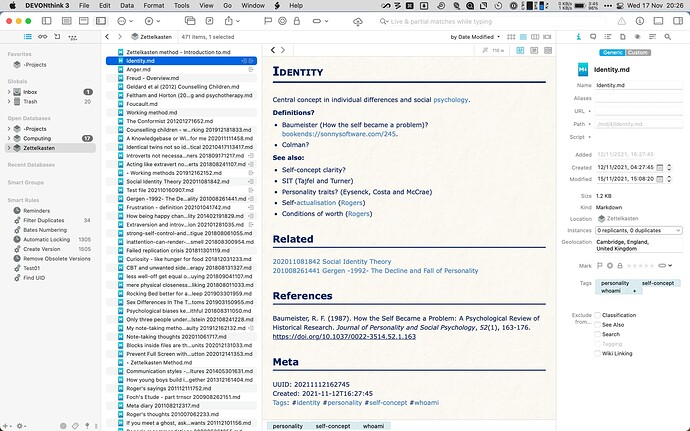The image size is (690, 431).
Task: Open the inspector Concordance circle icon
Action: pyautogui.click(x=637, y=37)
